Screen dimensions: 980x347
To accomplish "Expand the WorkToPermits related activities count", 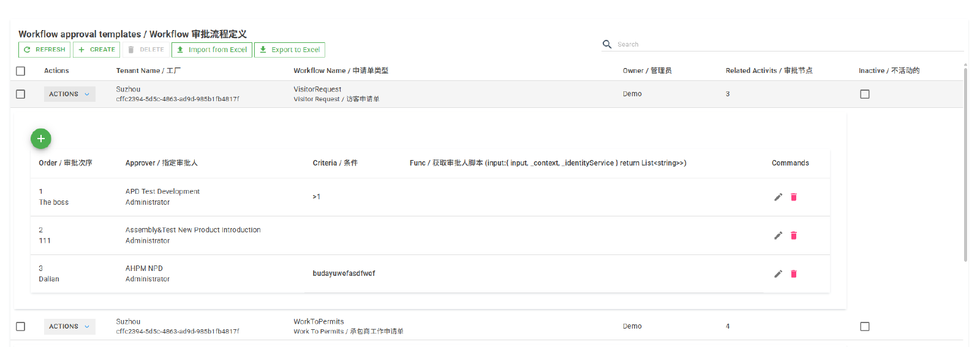I will 728,326.
